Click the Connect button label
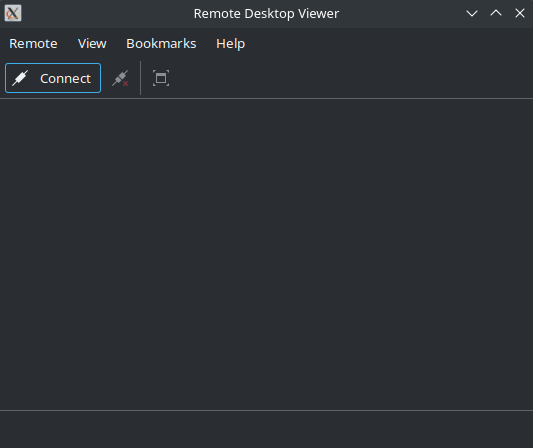 pyautogui.click(x=65, y=79)
